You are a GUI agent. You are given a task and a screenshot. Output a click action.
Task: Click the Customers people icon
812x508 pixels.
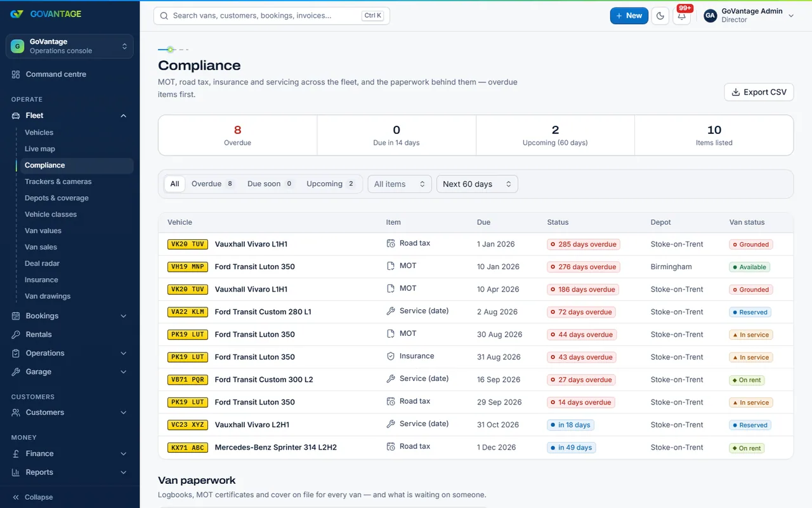tap(16, 413)
